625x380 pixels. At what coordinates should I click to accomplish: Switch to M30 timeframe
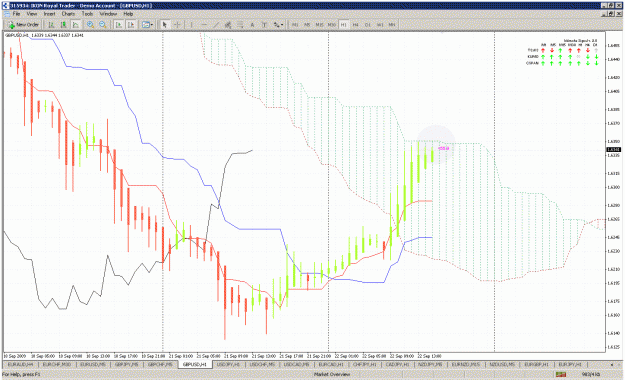click(331, 25)
